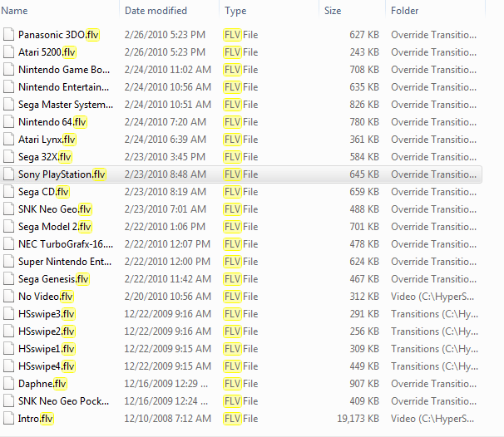Click the Sega 32X.flv file icon
The image size is (504, 437).
9,157
